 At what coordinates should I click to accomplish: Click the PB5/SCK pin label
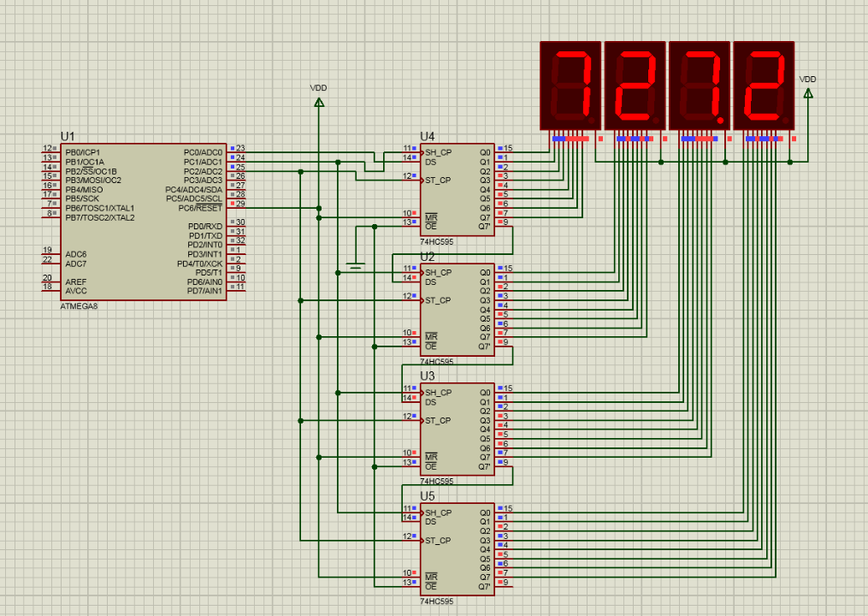[82, 198]
